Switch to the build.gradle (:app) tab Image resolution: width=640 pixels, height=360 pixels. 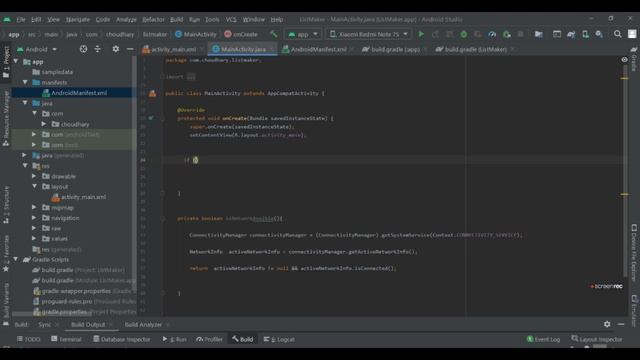[394, 49]
